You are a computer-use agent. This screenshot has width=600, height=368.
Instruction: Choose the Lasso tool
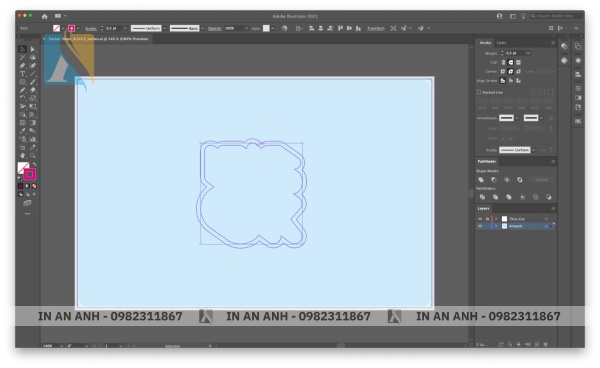tap(33, 57)
